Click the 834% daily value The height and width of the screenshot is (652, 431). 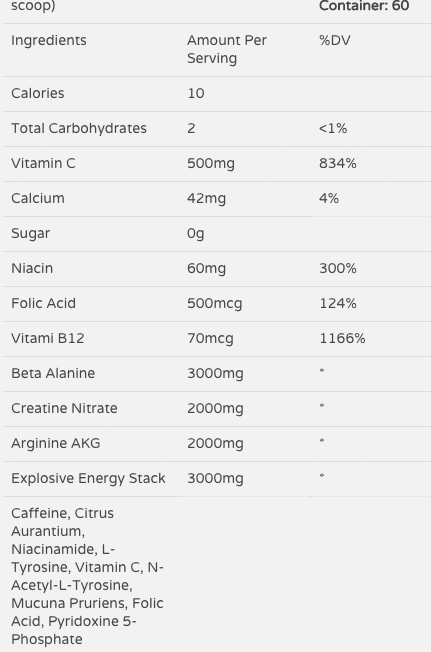[x=337, y=163]
